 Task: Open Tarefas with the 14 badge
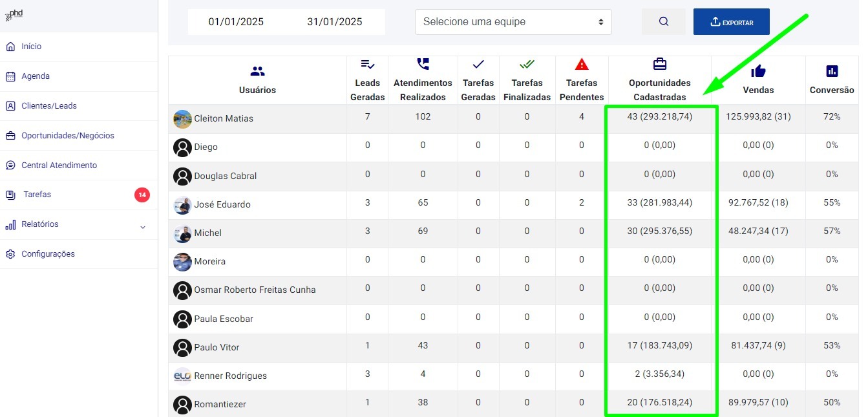pyautogui.click(x=37, y=195)
